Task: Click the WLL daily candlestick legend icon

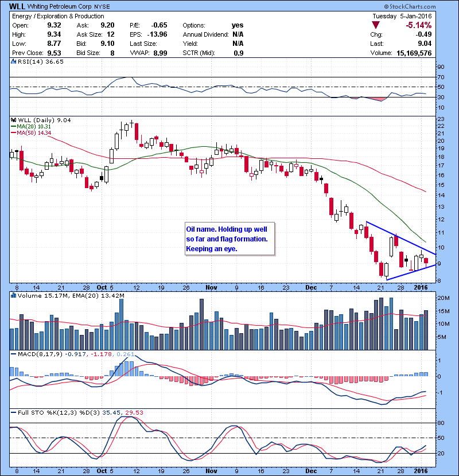Action: tap(13, 120)
